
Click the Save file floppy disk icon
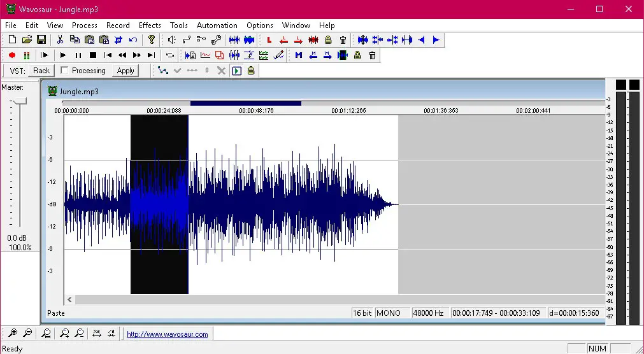[x=41, y=40]
